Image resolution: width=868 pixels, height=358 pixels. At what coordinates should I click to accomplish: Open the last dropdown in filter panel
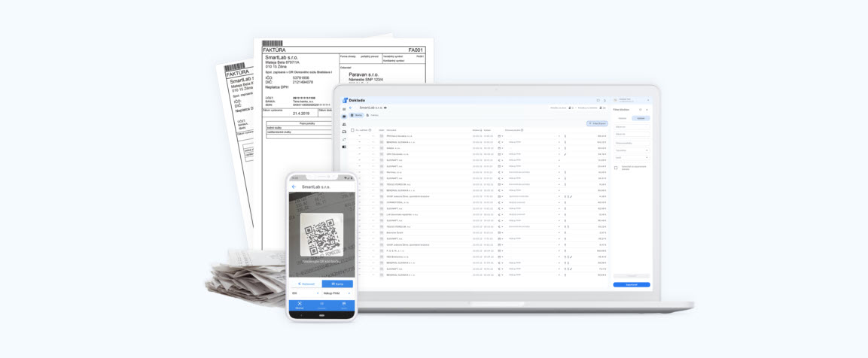tap(631, 158)
